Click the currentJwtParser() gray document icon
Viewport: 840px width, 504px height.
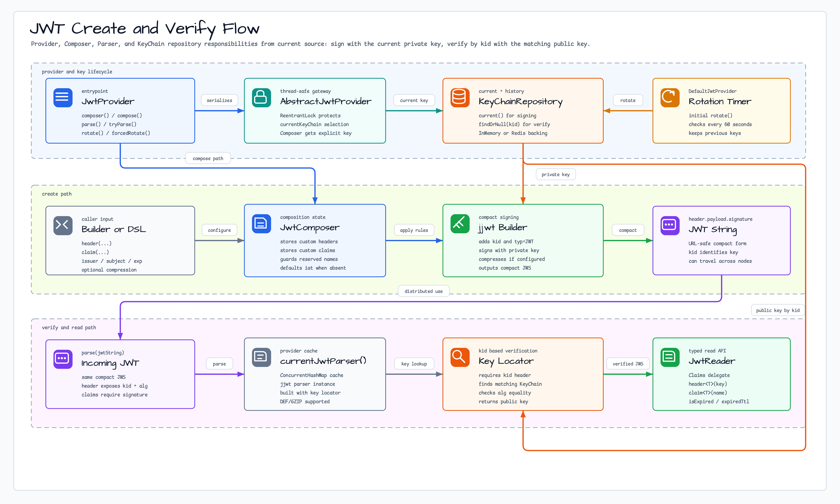tap(261, 357)
